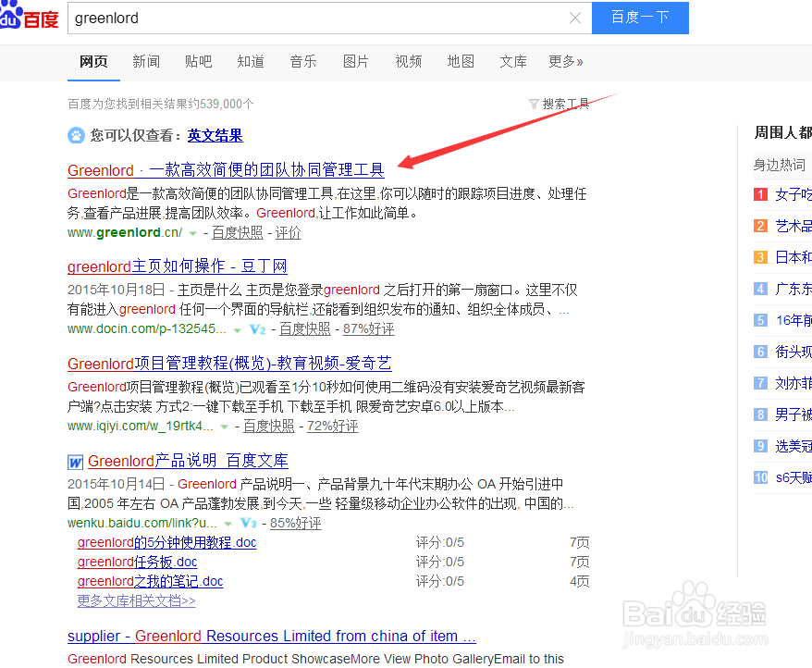
Task: Click hot topic ranked number 2
Action: (x=793, y=226)
